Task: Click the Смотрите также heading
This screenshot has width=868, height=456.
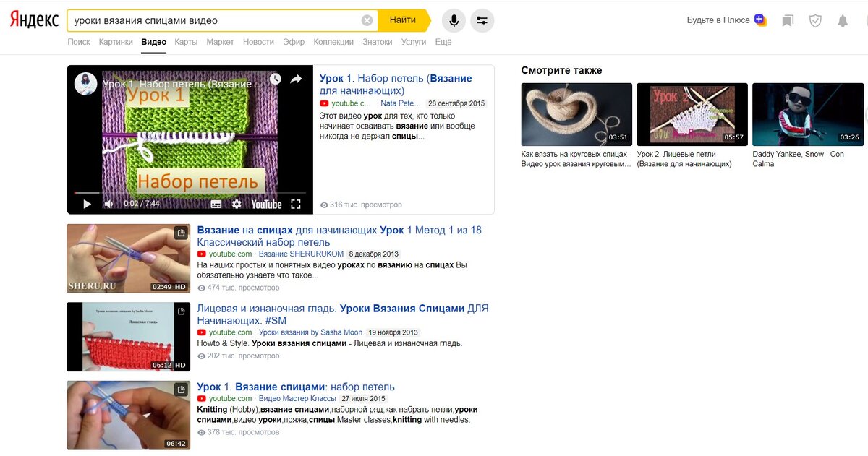Action: [561, 70]
